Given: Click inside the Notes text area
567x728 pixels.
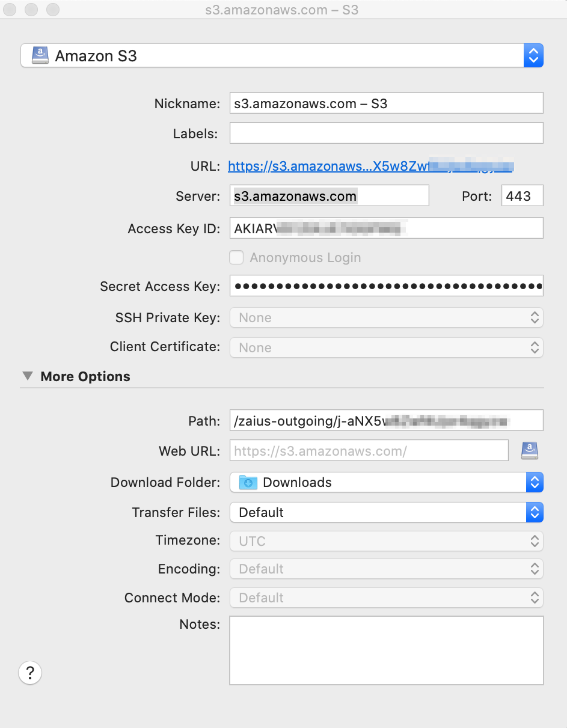Looking at the screenshot, I should [x=386, y=650].
